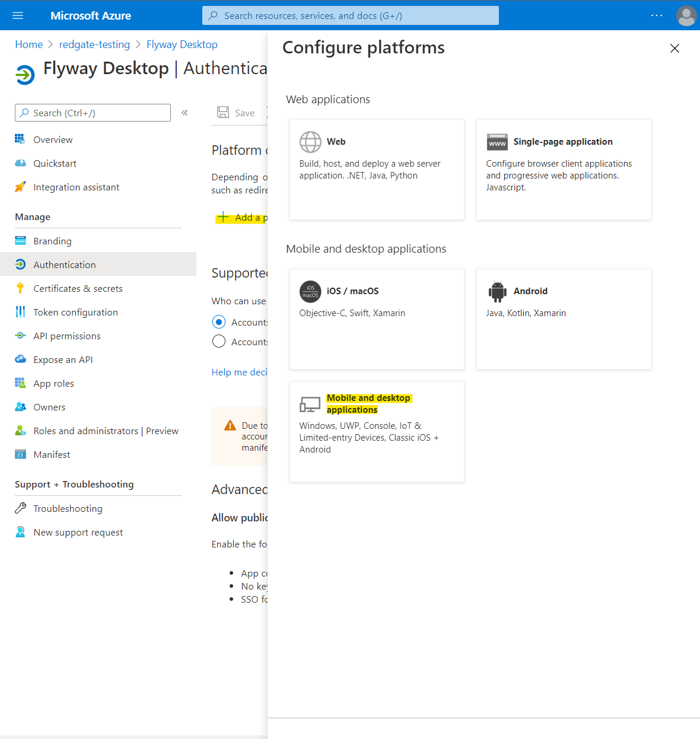Choose the Mobile and desktop applications tile

click(x=376, y=431)
